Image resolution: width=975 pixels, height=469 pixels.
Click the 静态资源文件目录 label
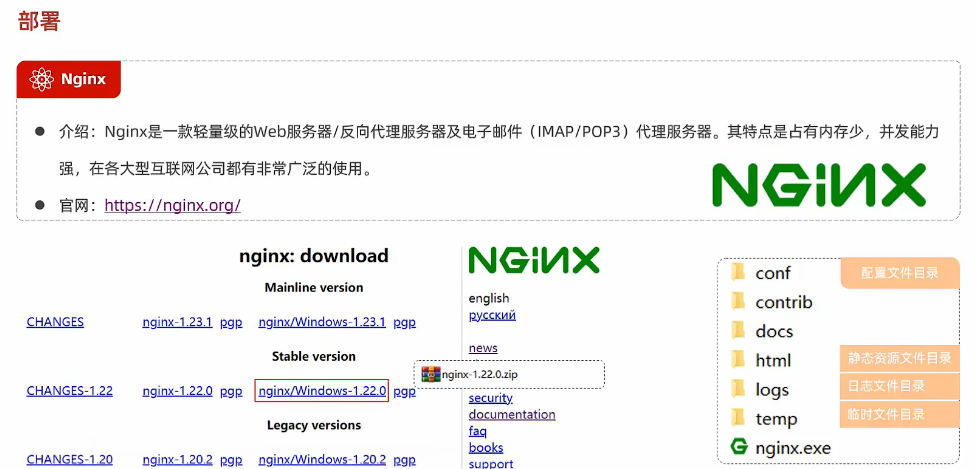899,358
